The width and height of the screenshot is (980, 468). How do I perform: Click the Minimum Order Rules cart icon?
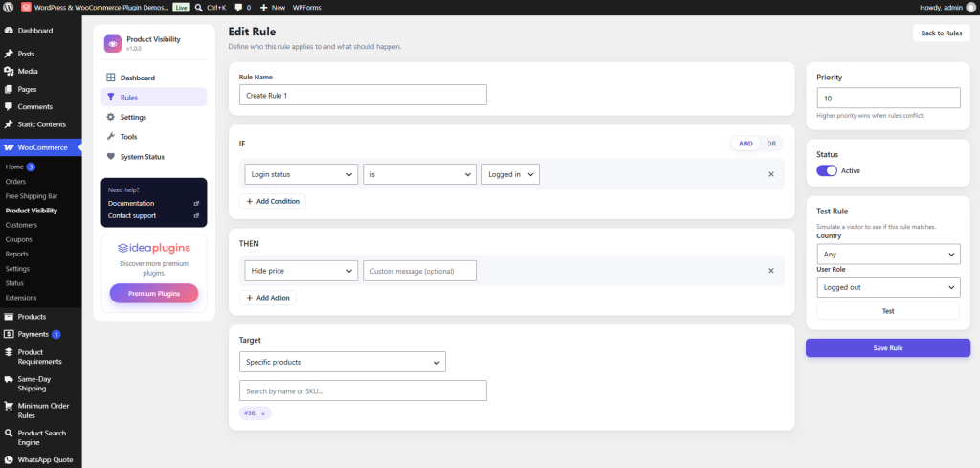[x=9, y=406]
